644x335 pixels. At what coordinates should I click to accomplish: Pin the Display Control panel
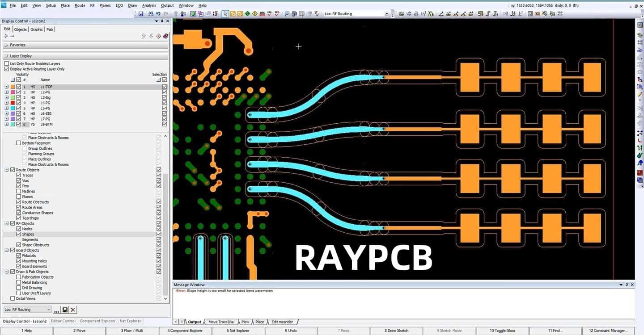[x=162, y=21]
